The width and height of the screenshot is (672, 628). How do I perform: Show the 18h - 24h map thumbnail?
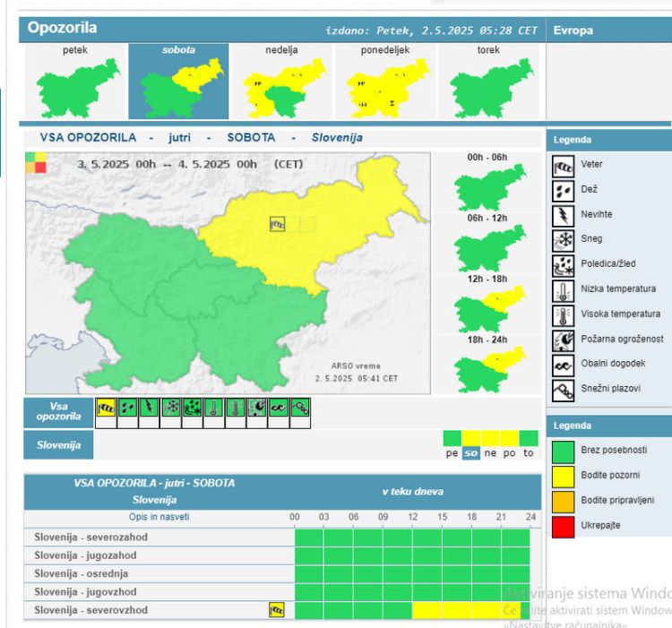pyautogui.click(x=487, y=366)
